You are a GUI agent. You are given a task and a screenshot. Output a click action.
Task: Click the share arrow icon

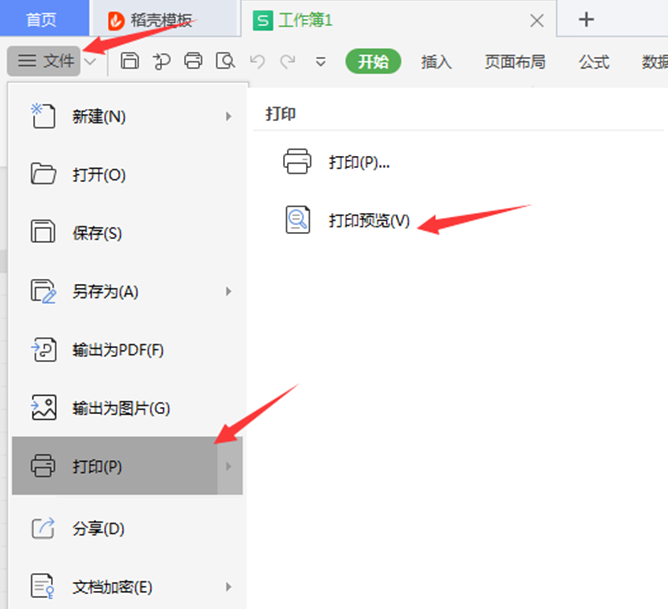43,528
